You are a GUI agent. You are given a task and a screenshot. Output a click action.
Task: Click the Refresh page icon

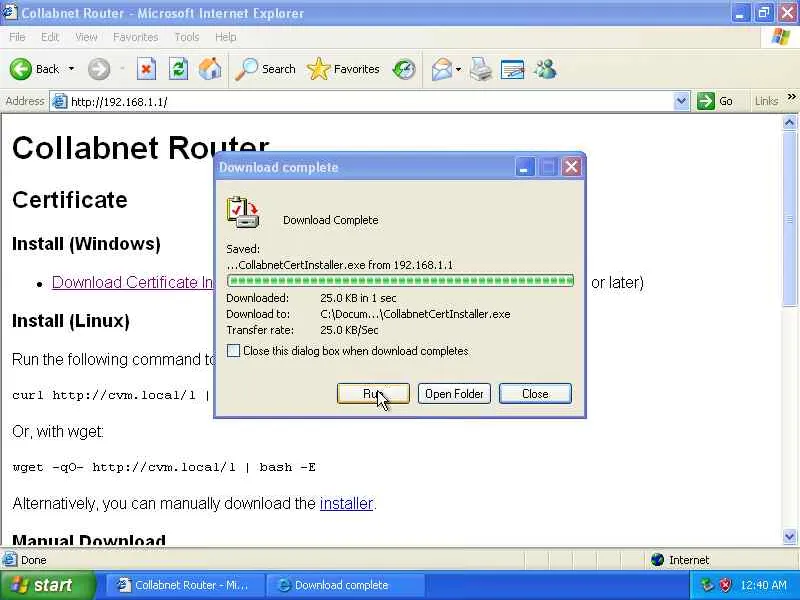coord(178,69)
